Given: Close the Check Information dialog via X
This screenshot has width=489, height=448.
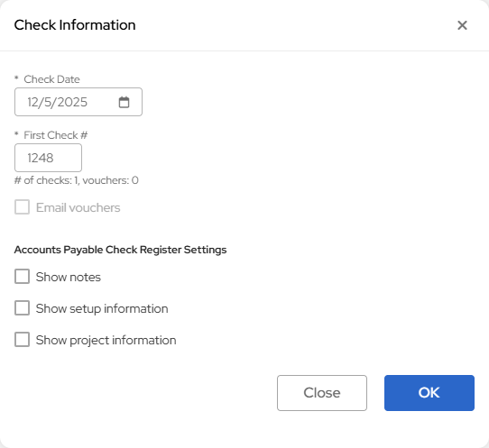Looking at the screenshot, I should (x=462, y=25).
